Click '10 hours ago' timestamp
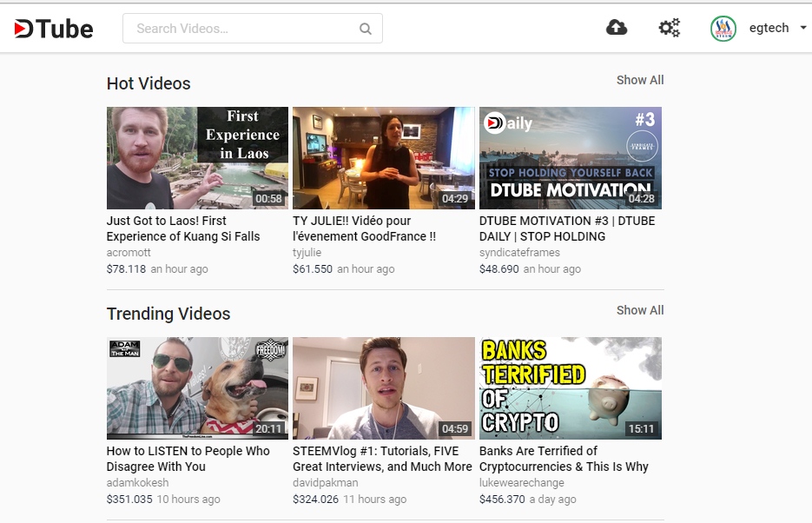 188,500
